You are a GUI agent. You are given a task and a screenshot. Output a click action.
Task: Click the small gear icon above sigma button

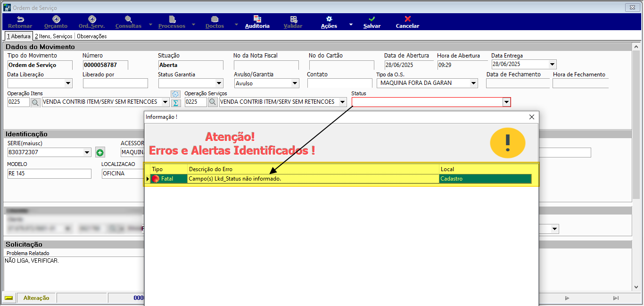[175, 94]
